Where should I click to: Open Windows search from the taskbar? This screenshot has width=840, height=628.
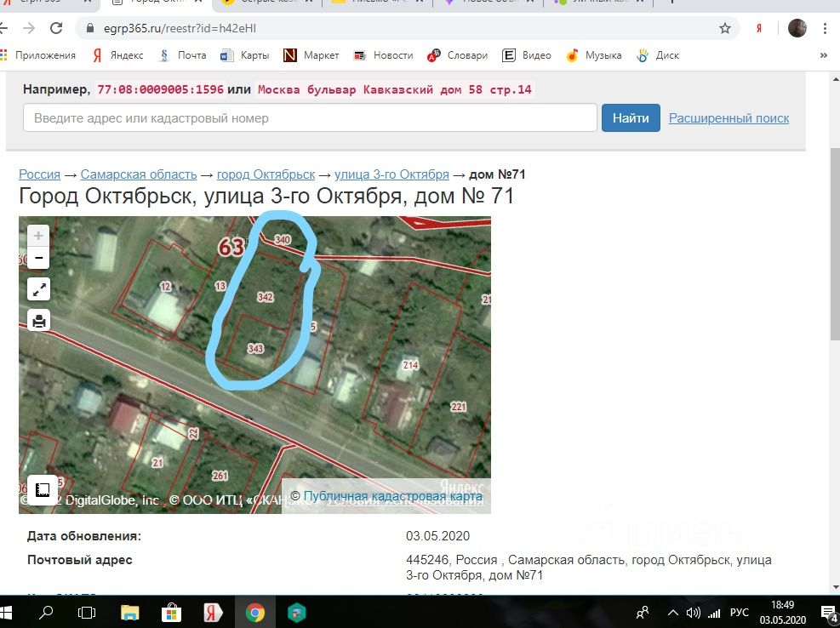pyautogui.click(x=47, y=612)
